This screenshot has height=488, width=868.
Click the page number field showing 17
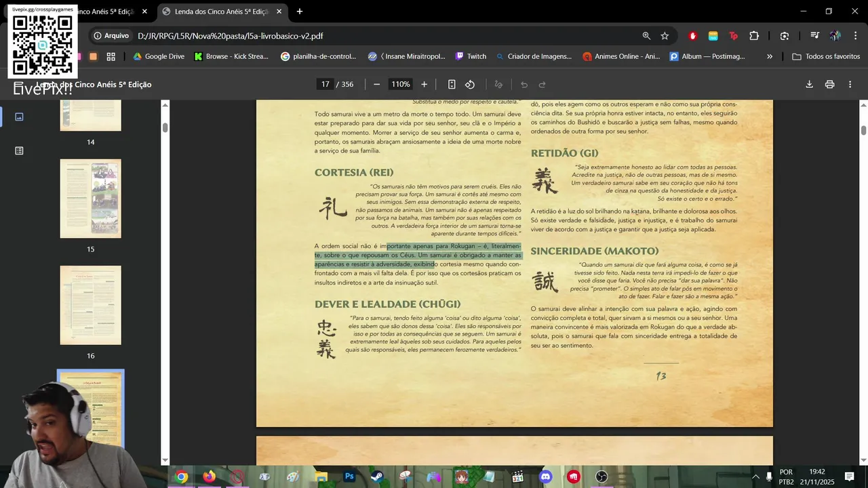pyautogui.click(x=325, y=84)
